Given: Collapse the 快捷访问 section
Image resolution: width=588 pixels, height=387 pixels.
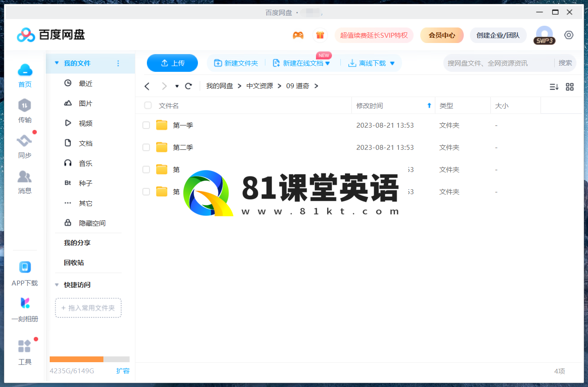Looking at the screenshot, I should click(56, 285).
